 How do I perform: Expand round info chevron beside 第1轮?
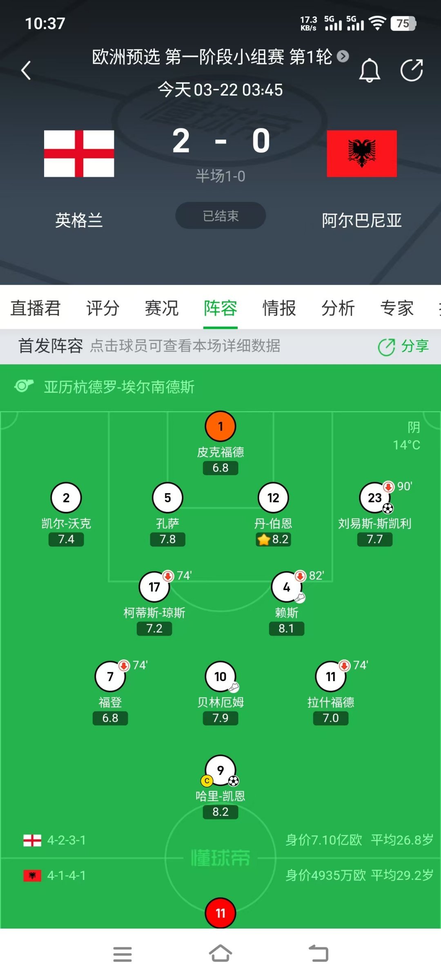pos(343,56)
